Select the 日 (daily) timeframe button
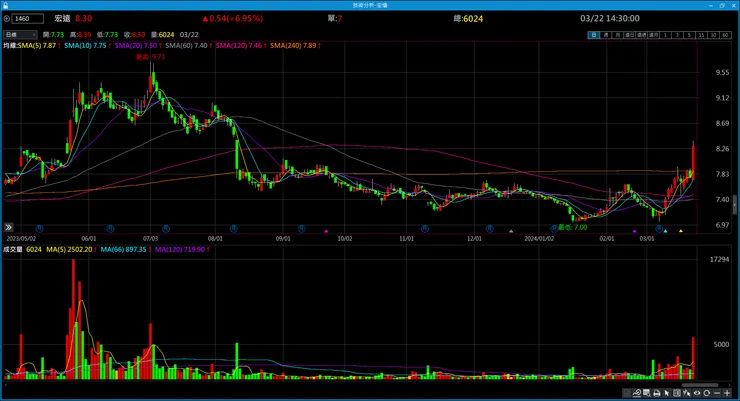 tap(594, 35)
